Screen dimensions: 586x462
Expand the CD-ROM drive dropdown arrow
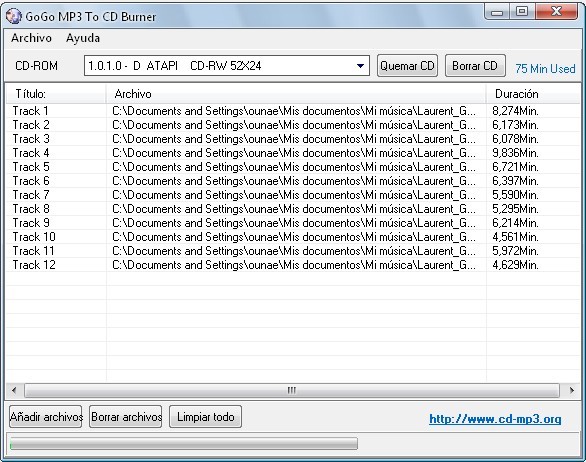(360, 66)
